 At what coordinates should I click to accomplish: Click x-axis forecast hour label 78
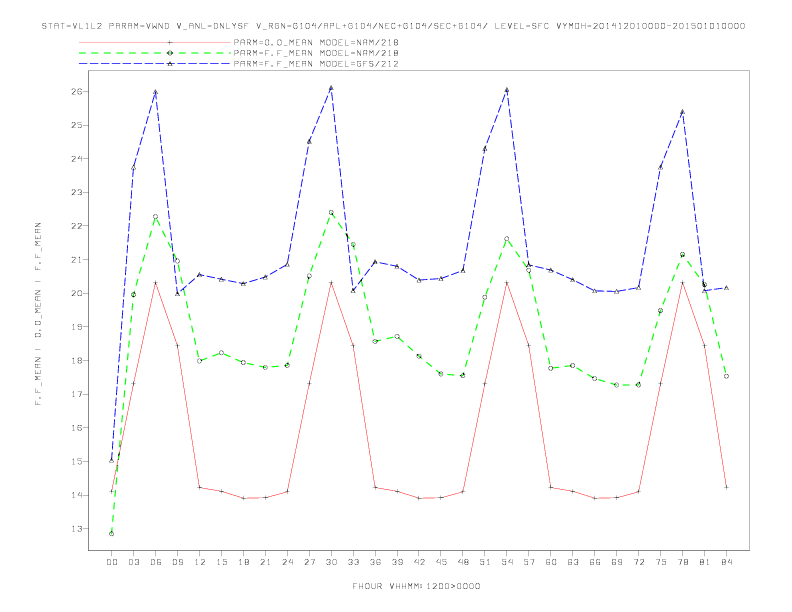(x=682, y=562)
